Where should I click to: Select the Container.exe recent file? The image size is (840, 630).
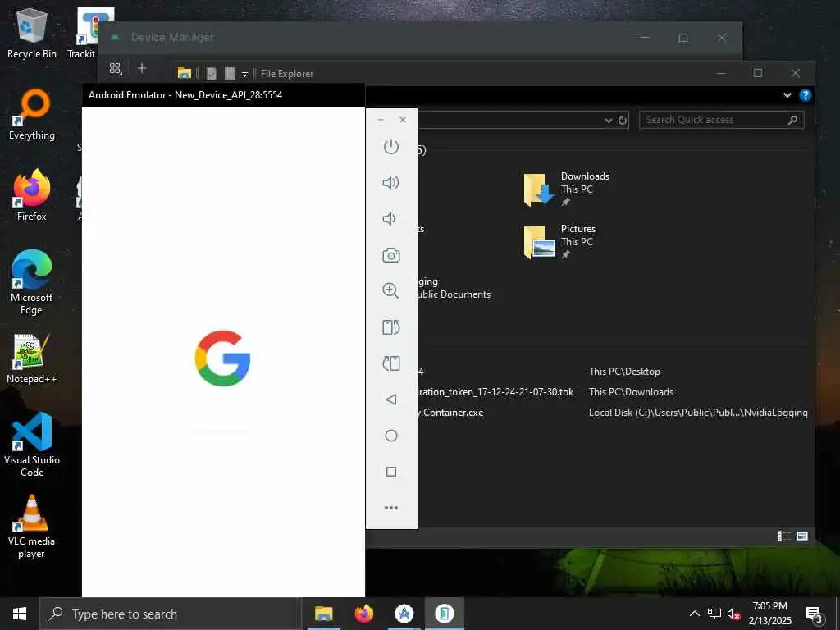[x=451, y=413]
